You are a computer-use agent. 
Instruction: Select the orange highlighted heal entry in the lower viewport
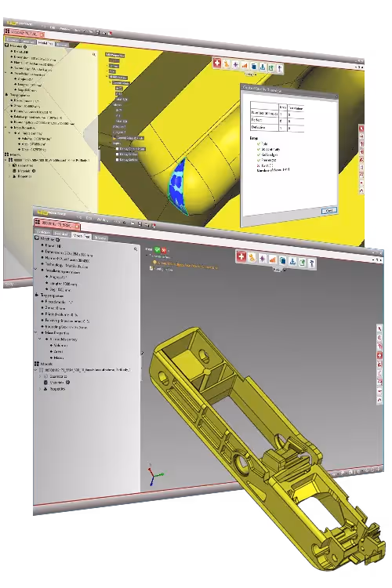tap(185, 265)
